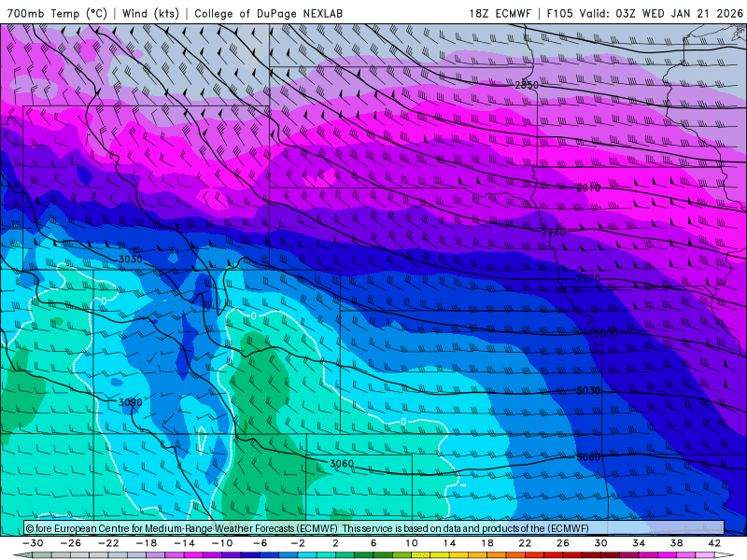Select the -2 color scale label
The image size is (747, 560).
click(x=298, y=543)
